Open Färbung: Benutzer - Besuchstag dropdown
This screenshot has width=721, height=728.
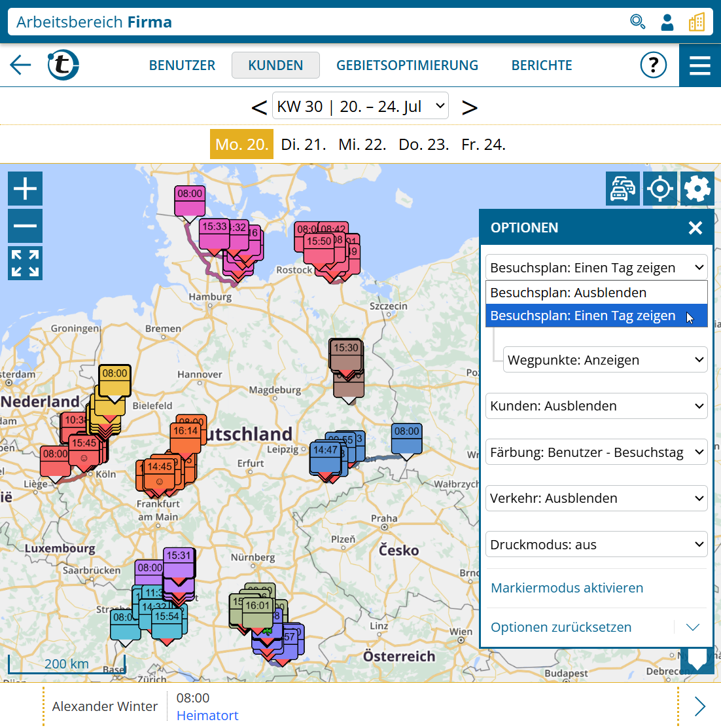(x=596, y=452)
